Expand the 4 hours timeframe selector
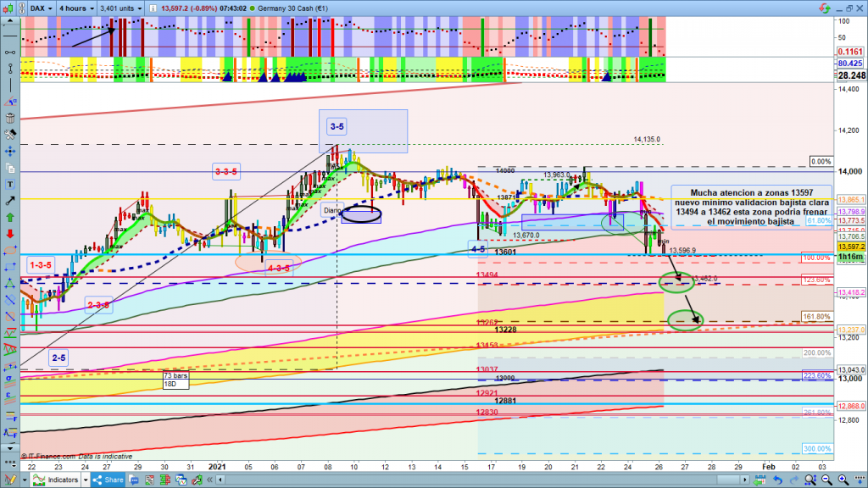The width and height of the screenshot is (868, 488). (x=74, y=8)
